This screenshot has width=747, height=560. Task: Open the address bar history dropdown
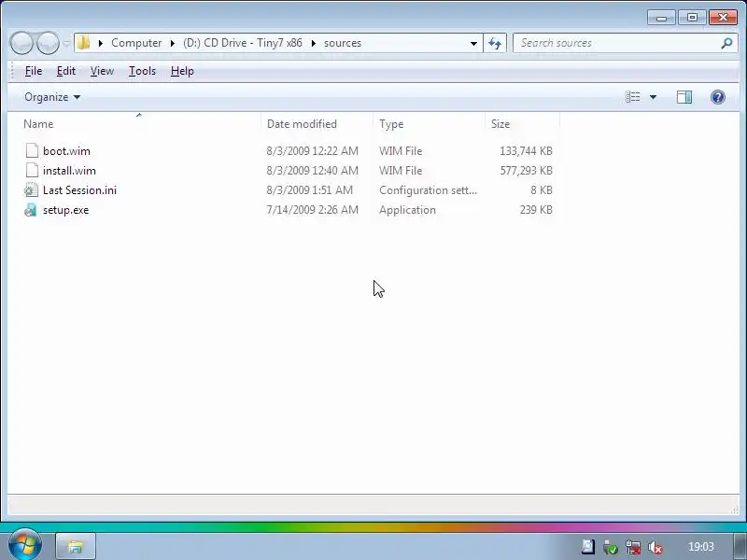tap(473, 43)
